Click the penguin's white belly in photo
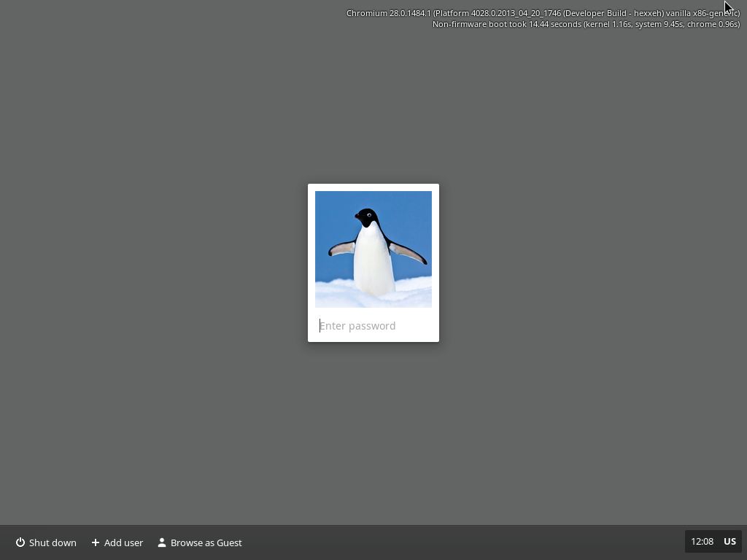The height and width of the screenshot is (560, 747). pyautogui.click(x=373, y=262)
